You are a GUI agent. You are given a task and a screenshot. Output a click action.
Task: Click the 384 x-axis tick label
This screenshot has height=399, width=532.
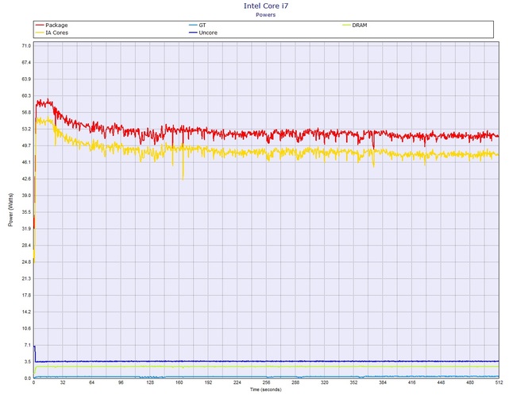coord(383,382)
